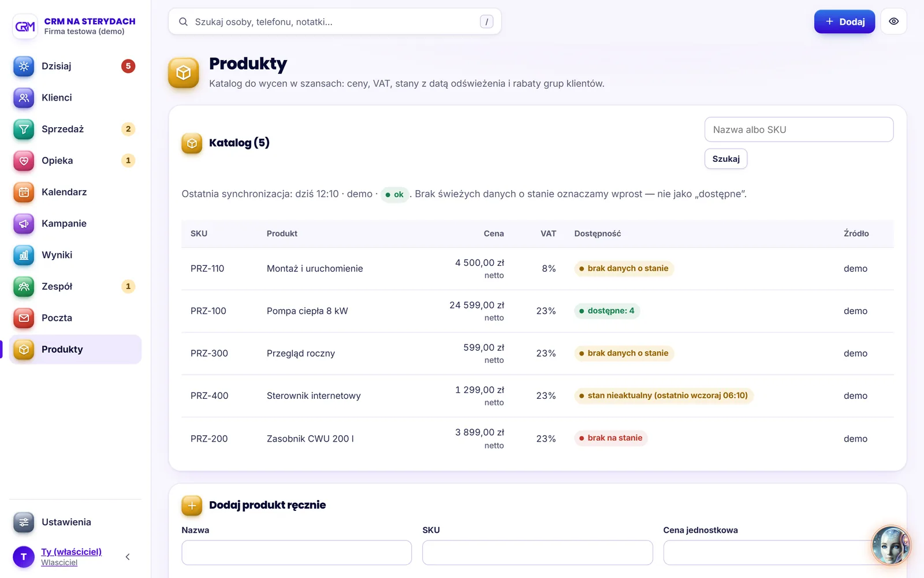
Task: Open Opieka heart icon
Action: click(24, 161)
